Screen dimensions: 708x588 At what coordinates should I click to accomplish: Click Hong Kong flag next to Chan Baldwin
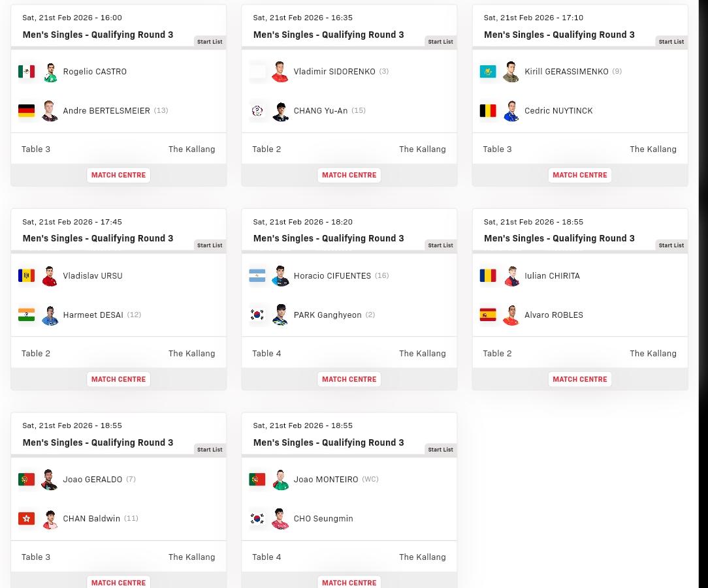[26, 518]
